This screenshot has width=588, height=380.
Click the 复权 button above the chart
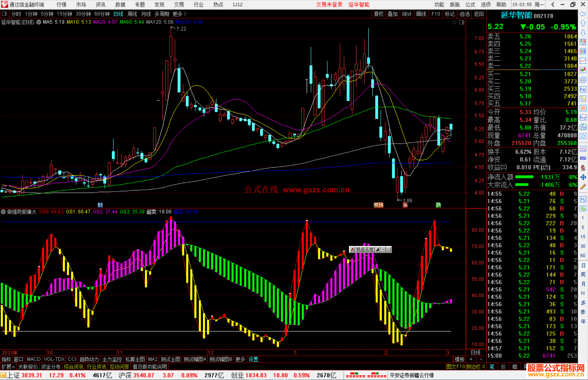pyautogui.click(x=379, y=14)
